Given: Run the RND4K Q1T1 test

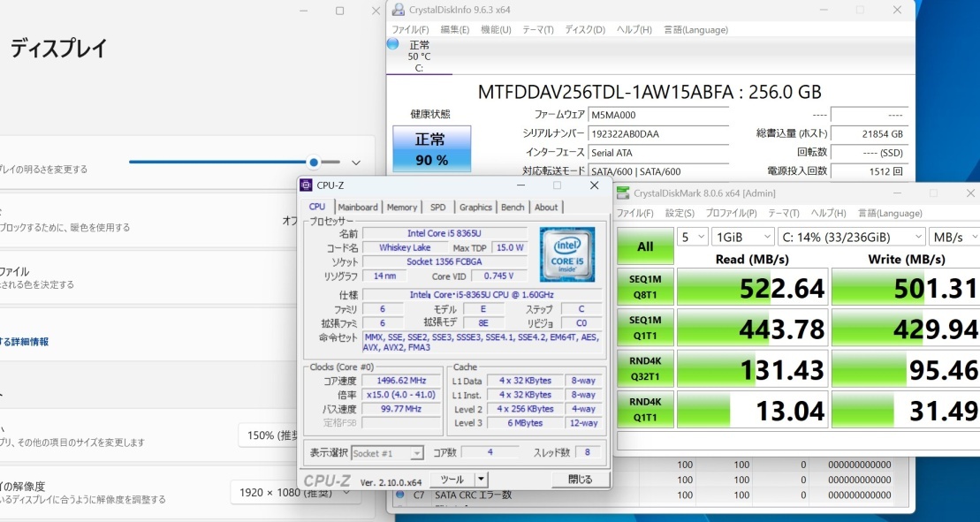Looking at the screenshot, I should [x=646, y=410].
